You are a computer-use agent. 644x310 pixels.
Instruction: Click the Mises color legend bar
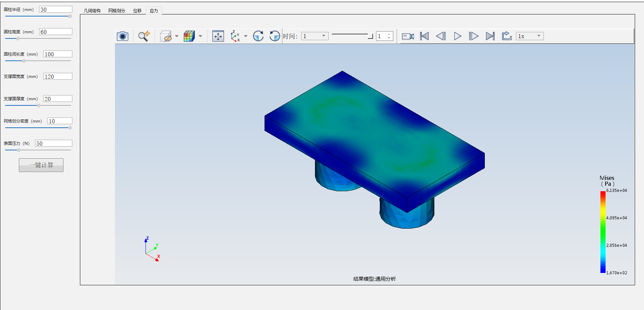[x=603, y=232]
